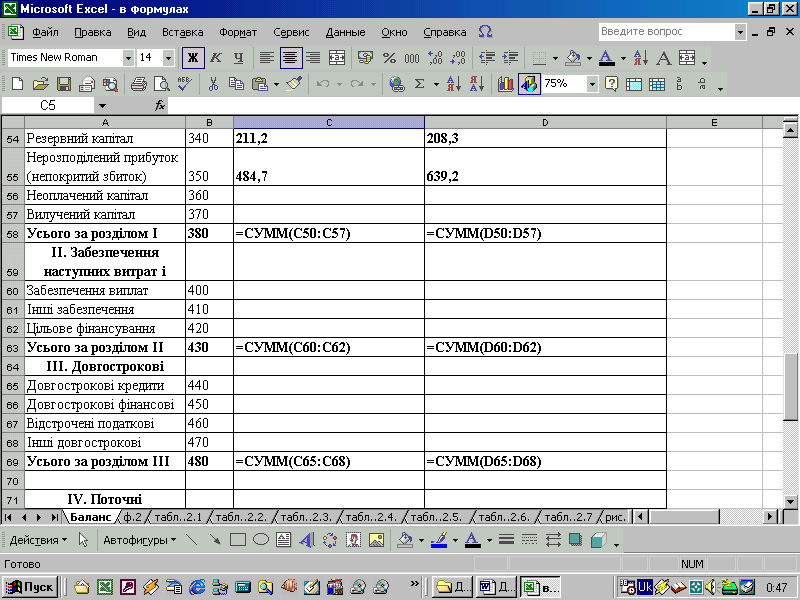
Task: Click vertical scrollbar down arrow
Action: tap(790, 502)
